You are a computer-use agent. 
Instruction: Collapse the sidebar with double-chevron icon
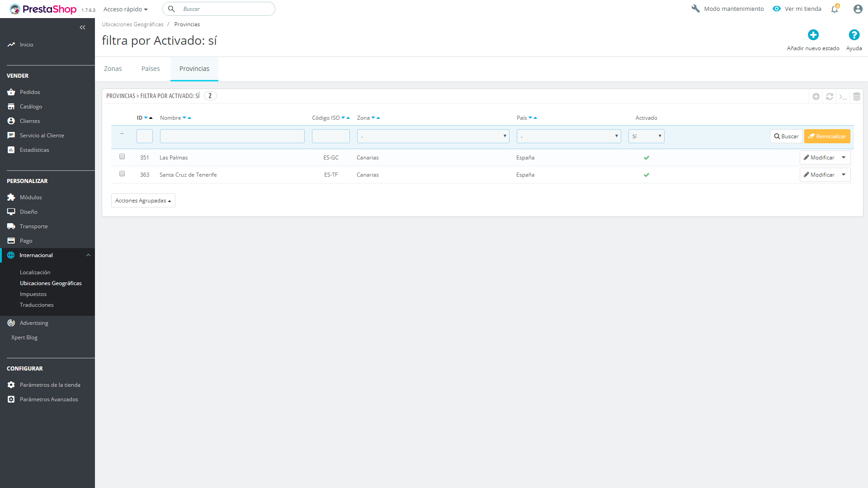click(82, 28)
